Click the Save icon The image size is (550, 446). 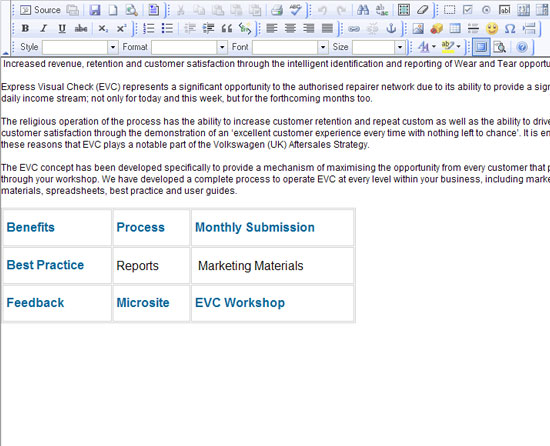pyautogui.click(x=95, y=10)
